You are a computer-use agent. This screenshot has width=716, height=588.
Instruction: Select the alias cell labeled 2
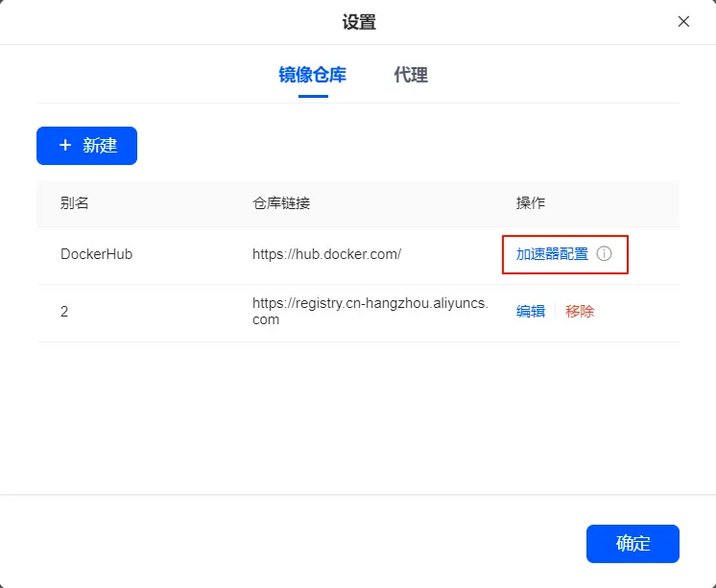[64, 312]
